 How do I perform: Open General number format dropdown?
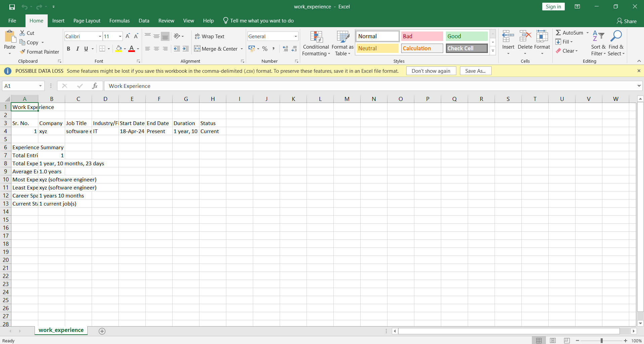(x=296, y=36)
